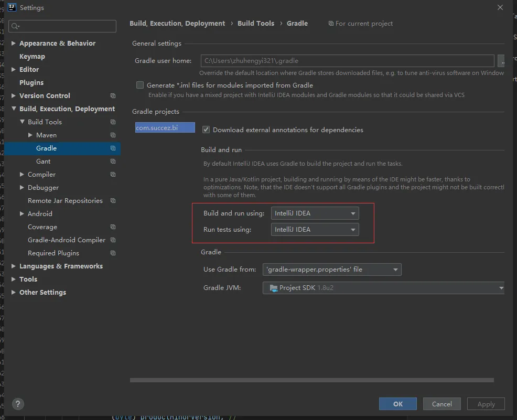Click the Project SDK folder icon
The image size is (517, 420).
(x=274, y=288)
